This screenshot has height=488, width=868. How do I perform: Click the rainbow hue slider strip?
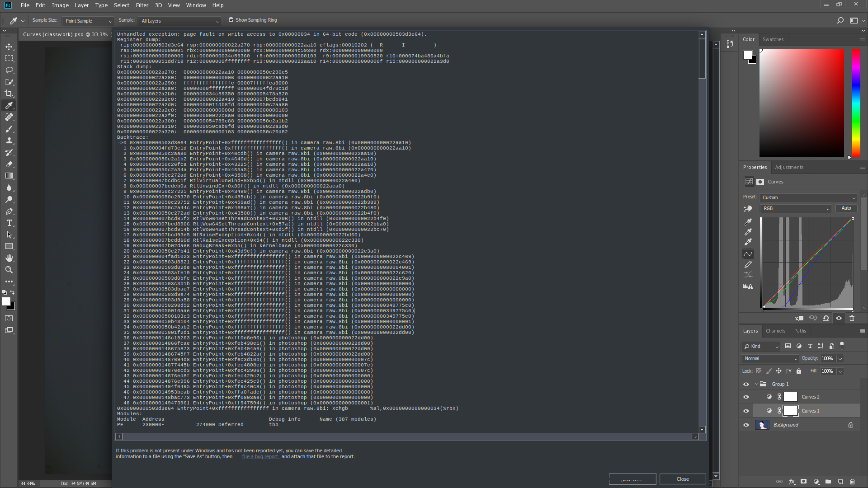856,103
